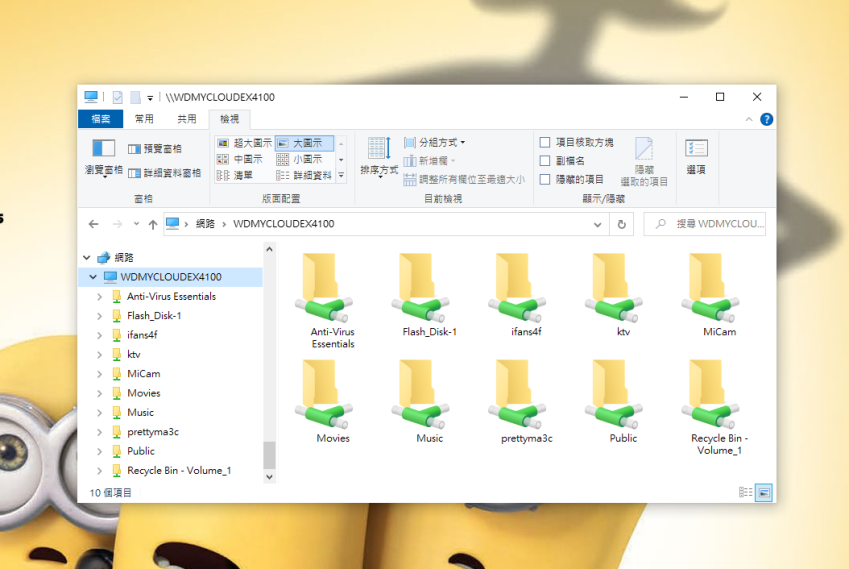Toggle the 預覽窗格 preview pane
Image resolution: width=849 pixels, height=569 pixels.
155,148
